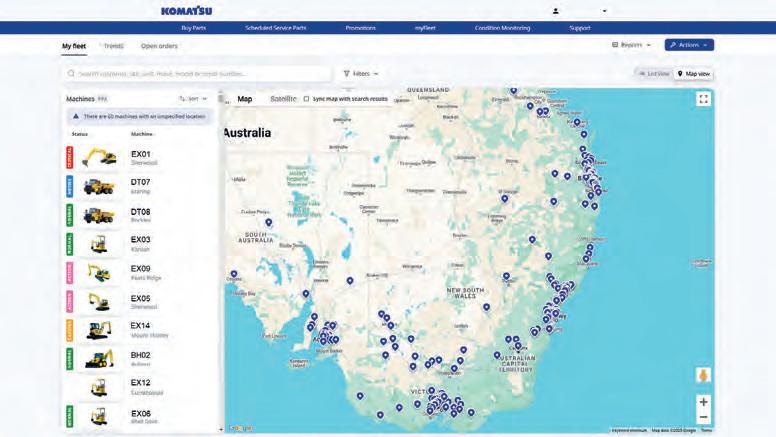The height and width of the screenshot is (437, 776).
Task: Click the green status badge of DT08
Action: click(69, 215)
